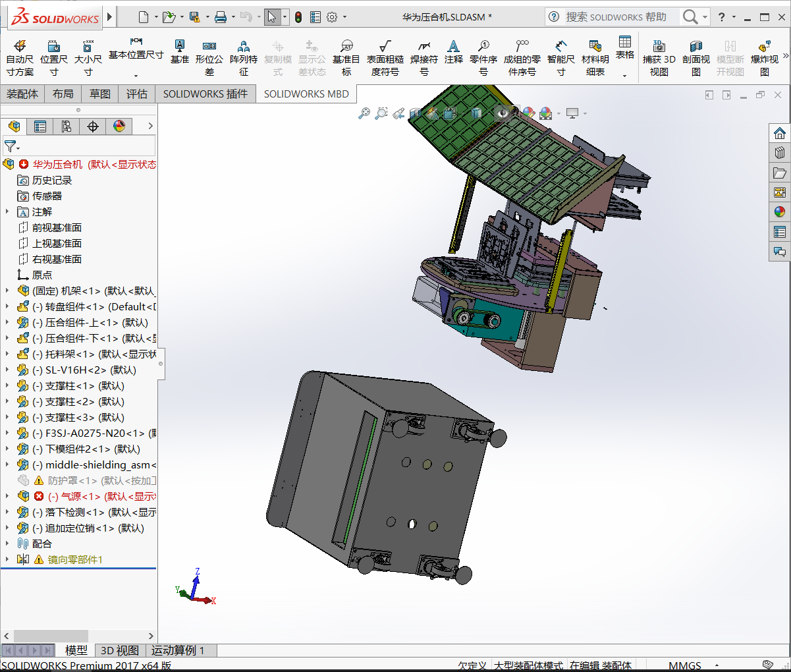Click the Datum (基准) tool icon
The width and height of the screenshot is (791, 672).
click(179, 45)
